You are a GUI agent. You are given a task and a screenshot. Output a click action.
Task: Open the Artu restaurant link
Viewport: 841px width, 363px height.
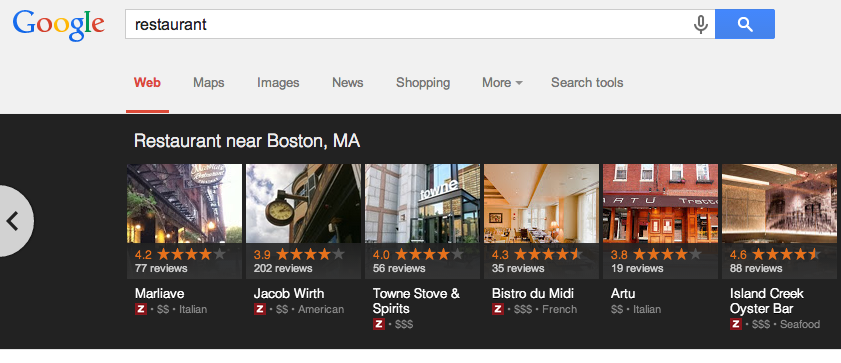[623, 293]
